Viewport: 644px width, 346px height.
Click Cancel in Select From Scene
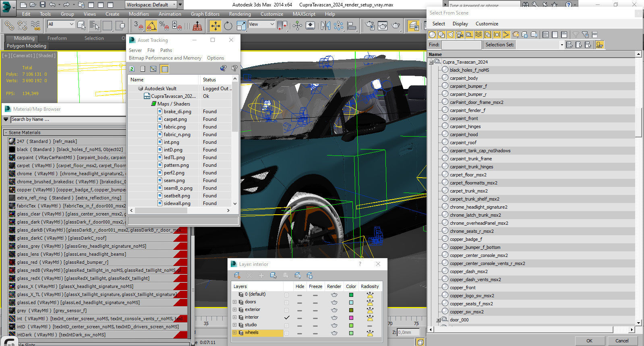click(622, 340)
